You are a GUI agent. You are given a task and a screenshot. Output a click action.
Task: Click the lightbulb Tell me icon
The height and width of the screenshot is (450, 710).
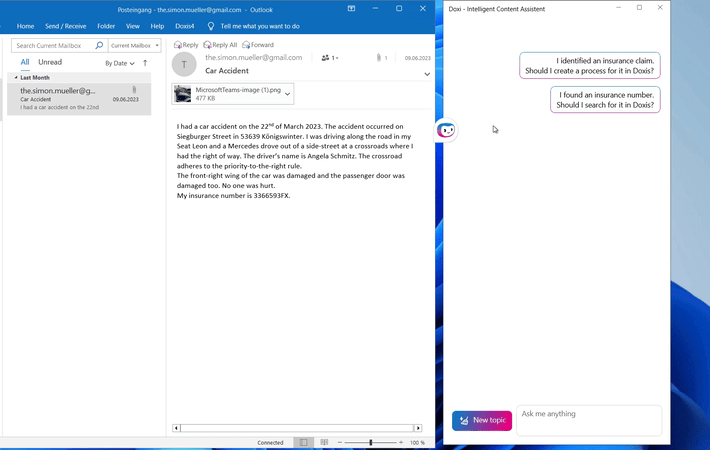coord(210,26)
